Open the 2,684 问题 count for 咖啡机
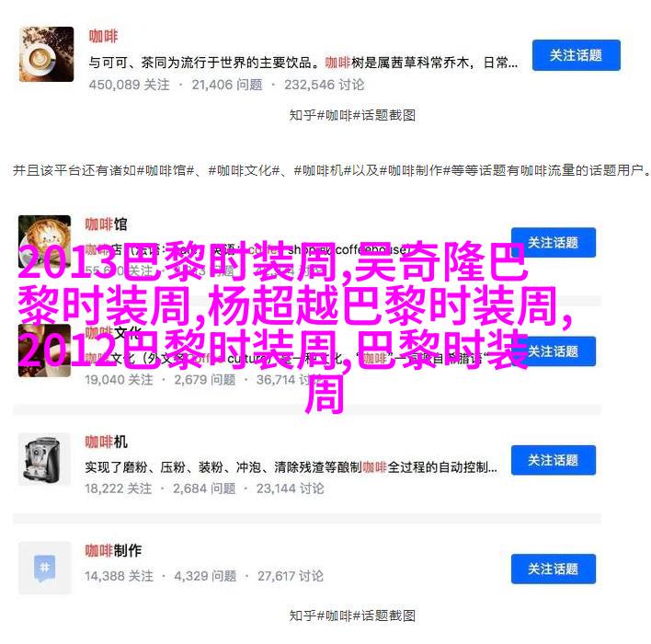651x644 pixels. tap(204, 489)
